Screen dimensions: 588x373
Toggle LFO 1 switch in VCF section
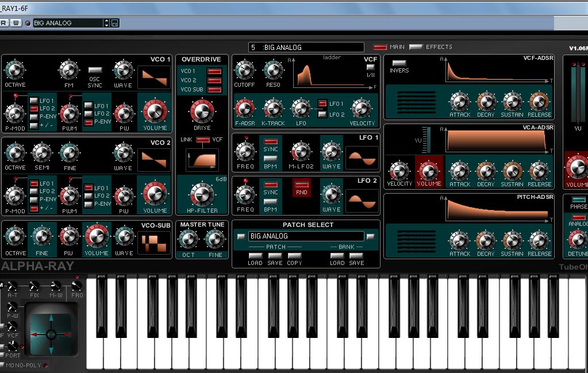[x=322, y=103]
